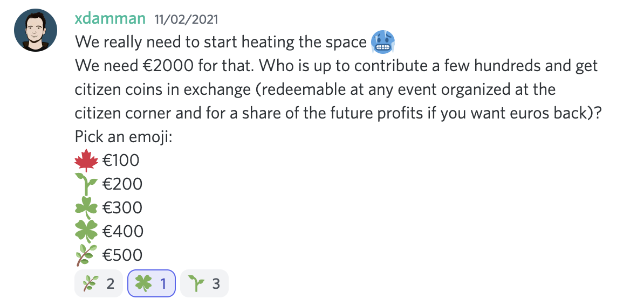Click the €100 amount text
The image size is (644, 306).
coord(121,161)
